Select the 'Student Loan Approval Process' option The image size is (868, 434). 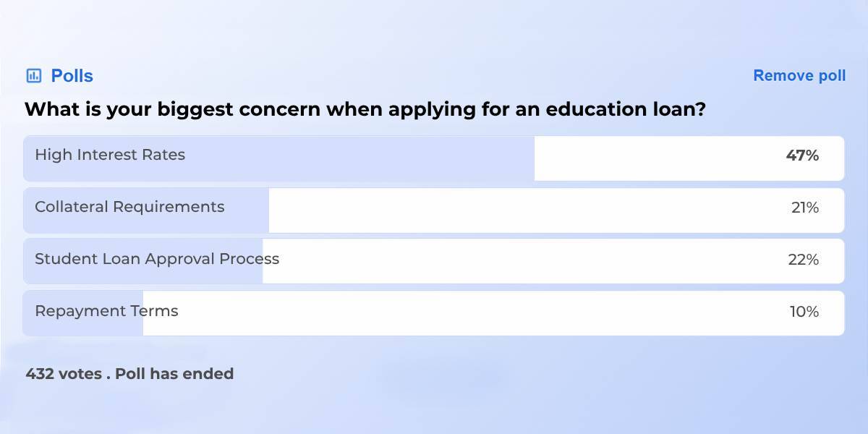click(x=156, y=259)
